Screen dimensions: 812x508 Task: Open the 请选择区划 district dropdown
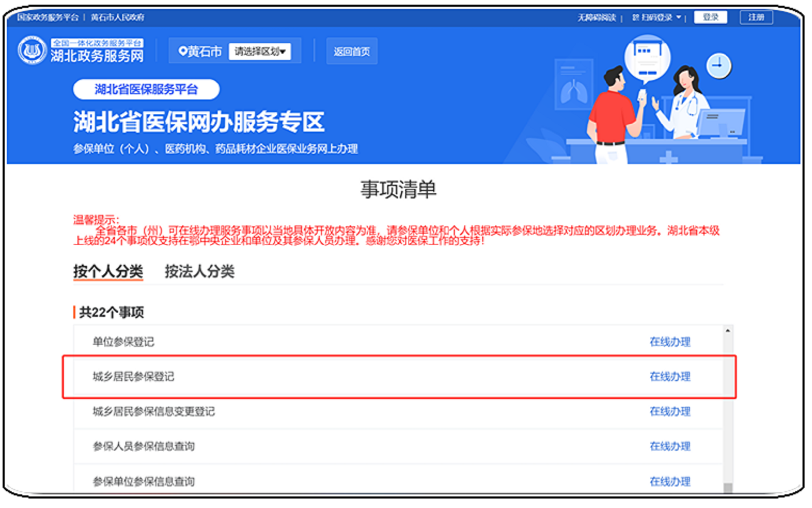pos(260,52)
